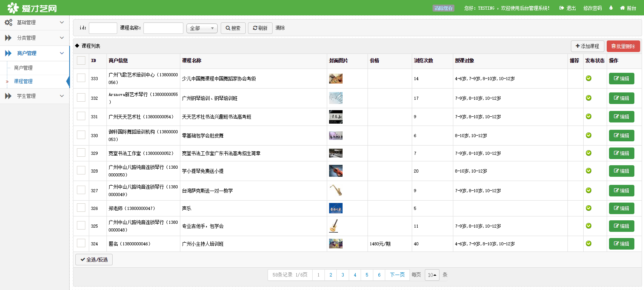Click the green publish status icon for course 331
This screenshot has width=644, height=290.
click(x=589, y=116)
